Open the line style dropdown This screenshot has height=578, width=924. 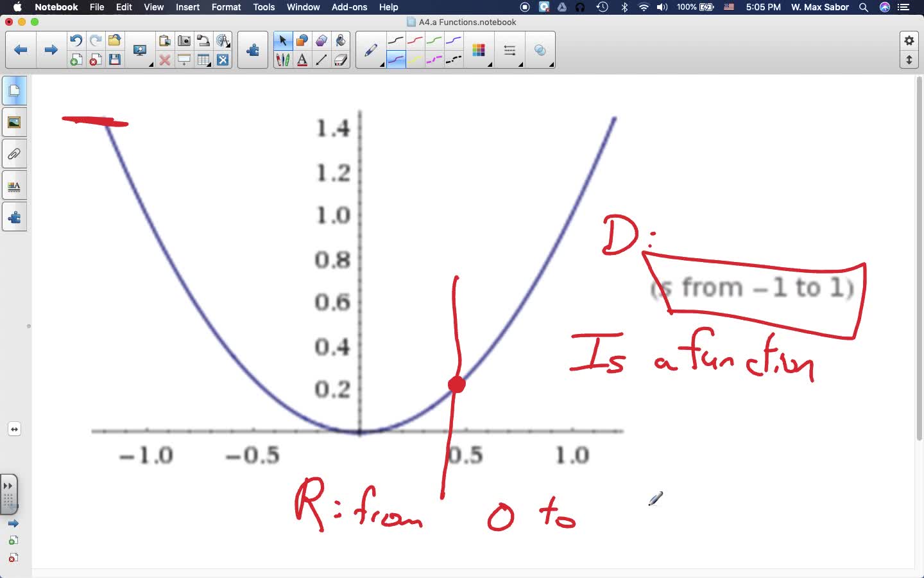tap(509, 50)
